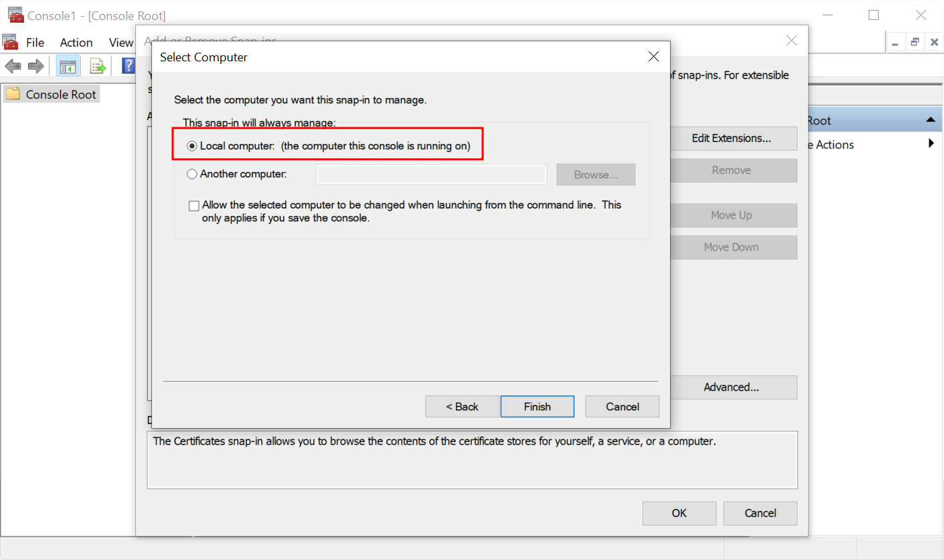Image resolution: width=944 pixels, height=560 pixels.
Task: Click the toolbar Forward arrow icon
Action: 35,66
